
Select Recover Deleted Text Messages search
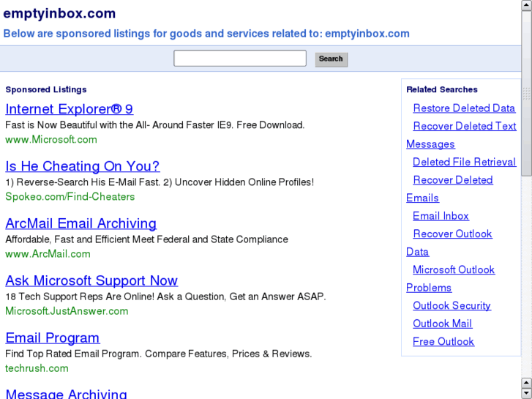pyautogui.click(x=464, y=126)
